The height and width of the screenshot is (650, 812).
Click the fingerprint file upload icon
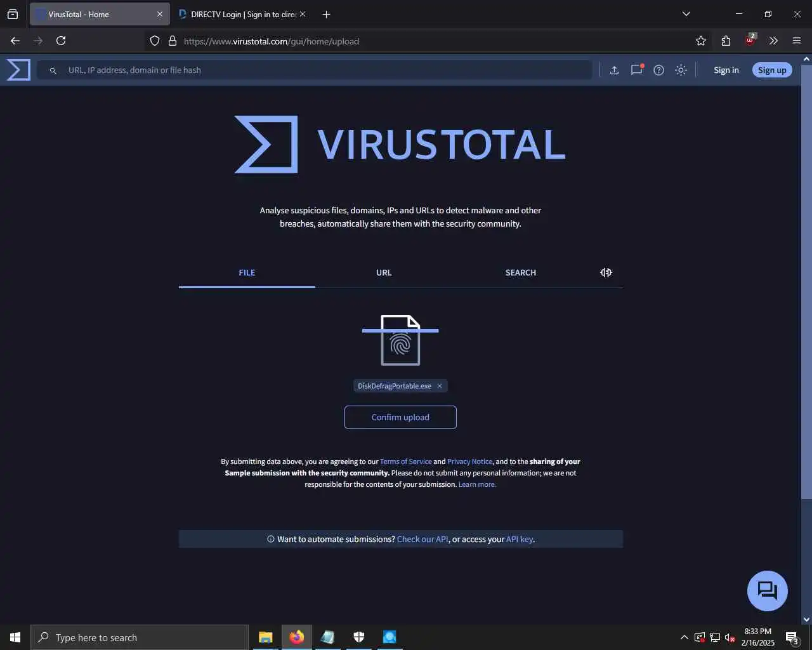(400, 340)
